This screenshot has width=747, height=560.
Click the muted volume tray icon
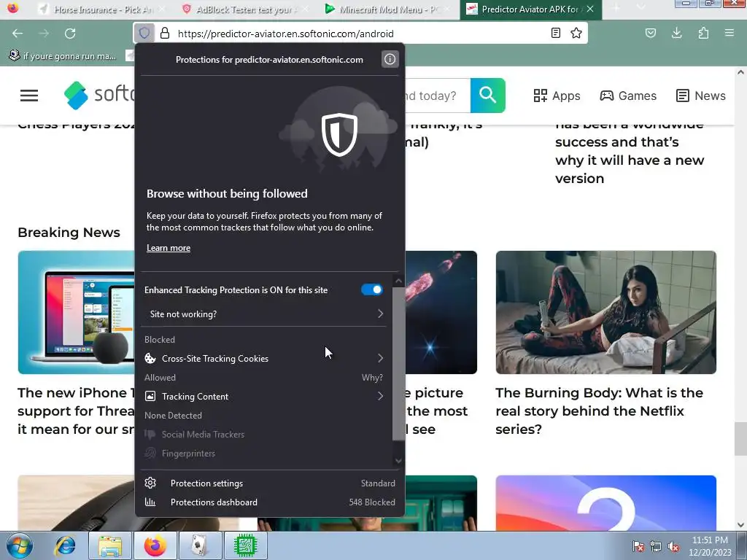coord(673,546)
